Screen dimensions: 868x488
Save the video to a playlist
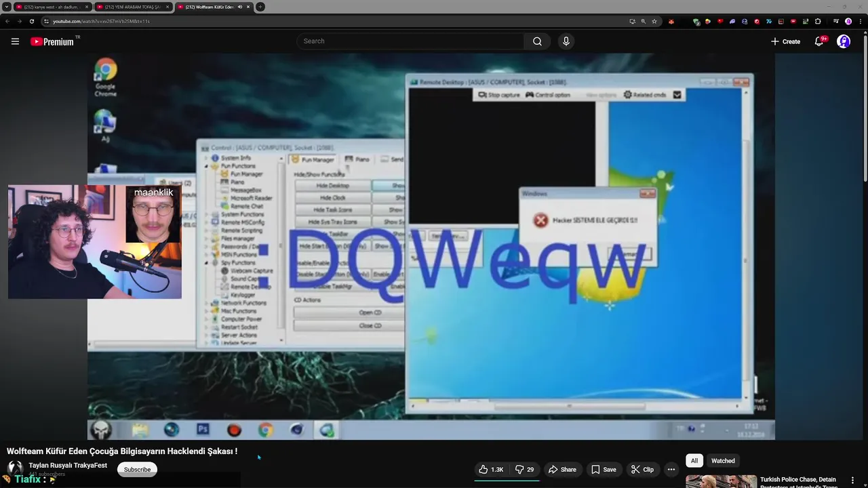(604, 469)
